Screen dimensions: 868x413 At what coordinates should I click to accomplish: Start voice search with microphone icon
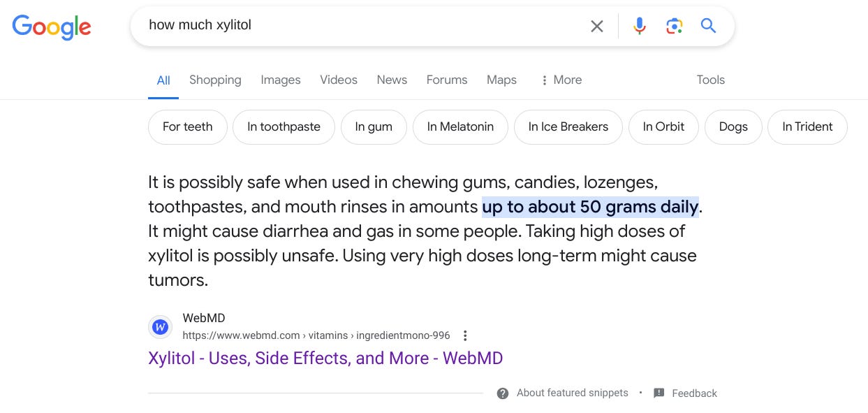point(639,27)
